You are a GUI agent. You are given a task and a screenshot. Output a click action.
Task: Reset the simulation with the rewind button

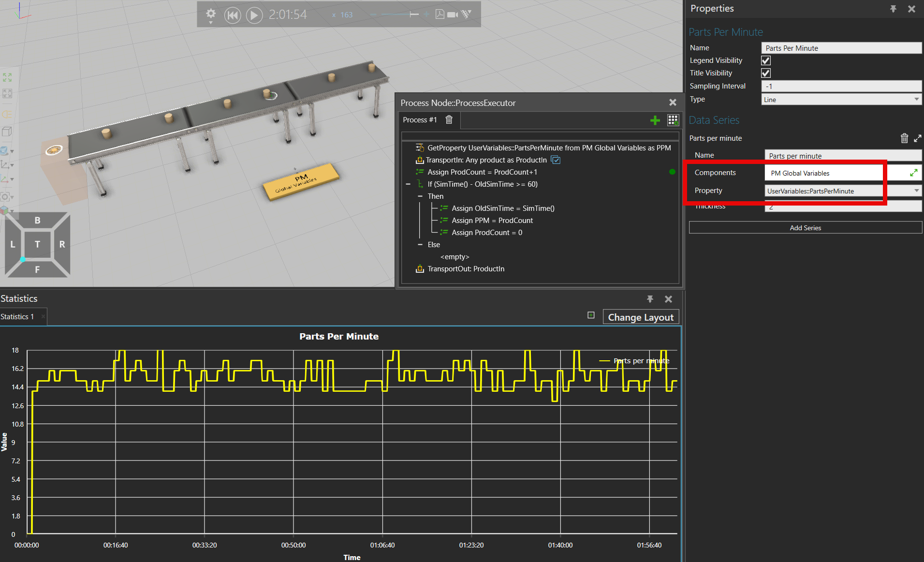pos(233,15)
